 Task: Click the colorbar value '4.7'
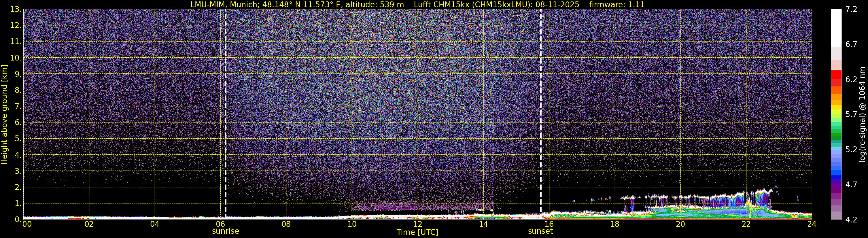pyautogui.click(x=851, y=184)
